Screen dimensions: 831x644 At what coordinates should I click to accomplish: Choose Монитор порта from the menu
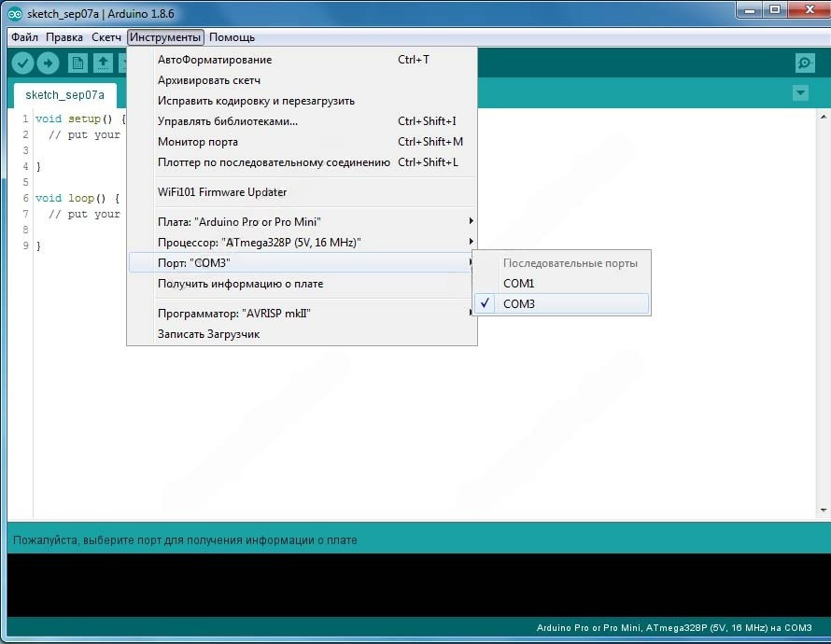pos(198,142)
